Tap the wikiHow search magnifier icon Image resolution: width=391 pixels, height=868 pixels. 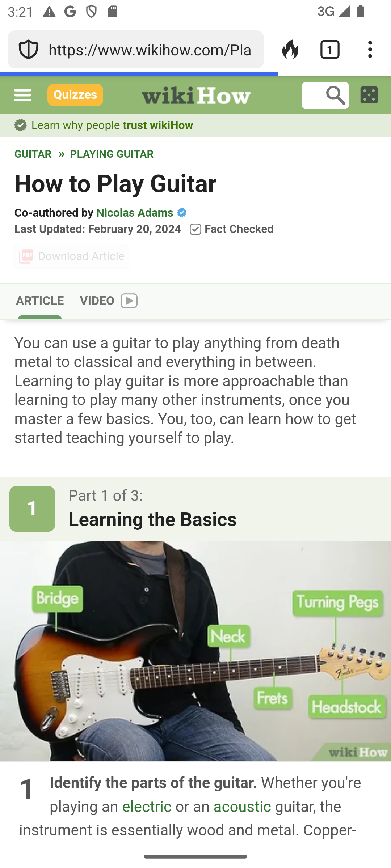click(x=336, y=95)
